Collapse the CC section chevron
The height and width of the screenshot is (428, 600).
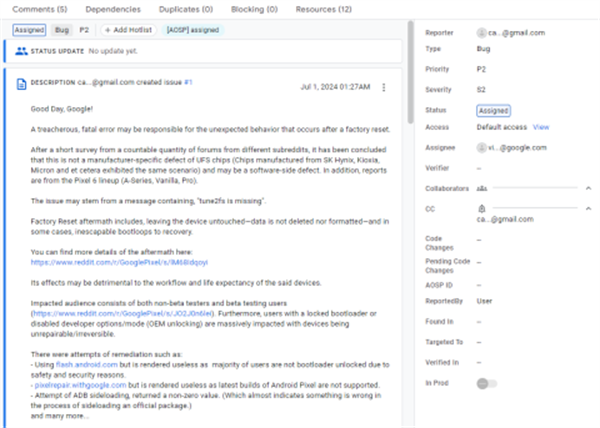[x=589, y=208]
